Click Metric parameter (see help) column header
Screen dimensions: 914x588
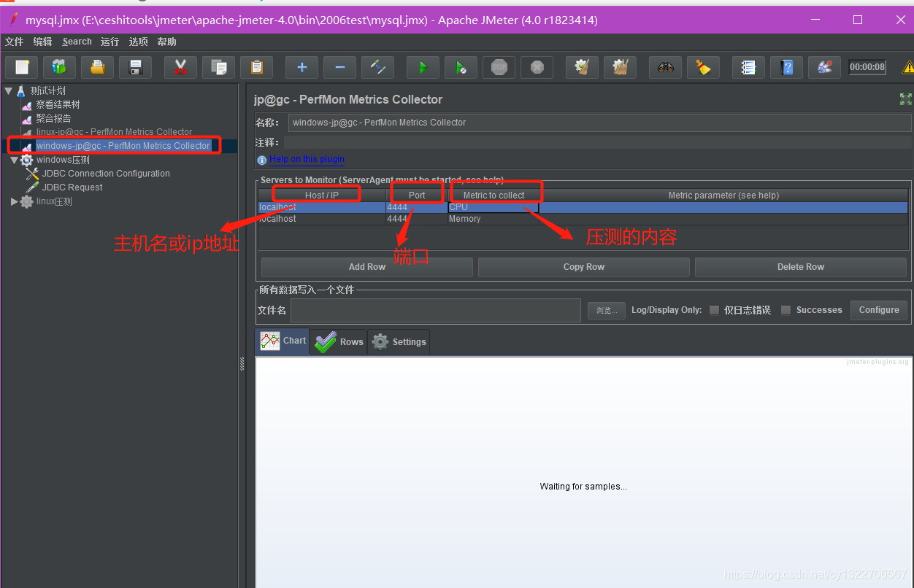pyautogui.click(x=723, y=195)
